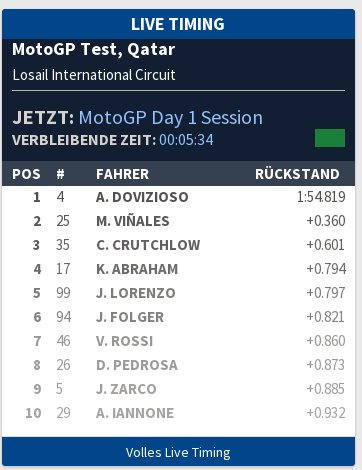Viewport: 362px width, 470px height.
Task: Click the Volles Live Timing button
Action: pos(178,452)
